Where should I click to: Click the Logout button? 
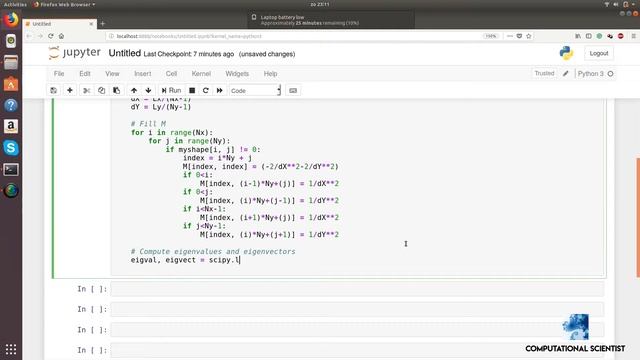[599, 53]
